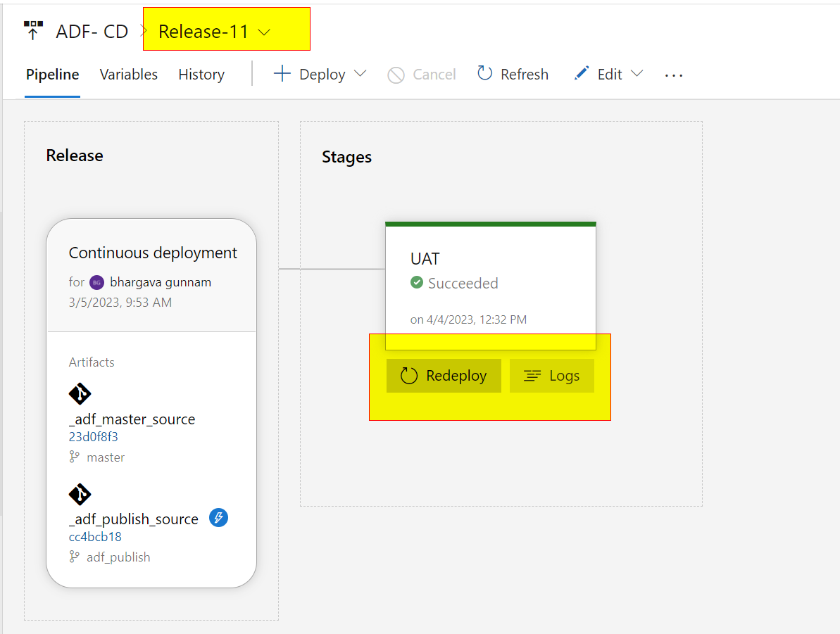
Task: Click the _adf_master_source artifact name
Action: pyautogui.click(x=132, y=419)
